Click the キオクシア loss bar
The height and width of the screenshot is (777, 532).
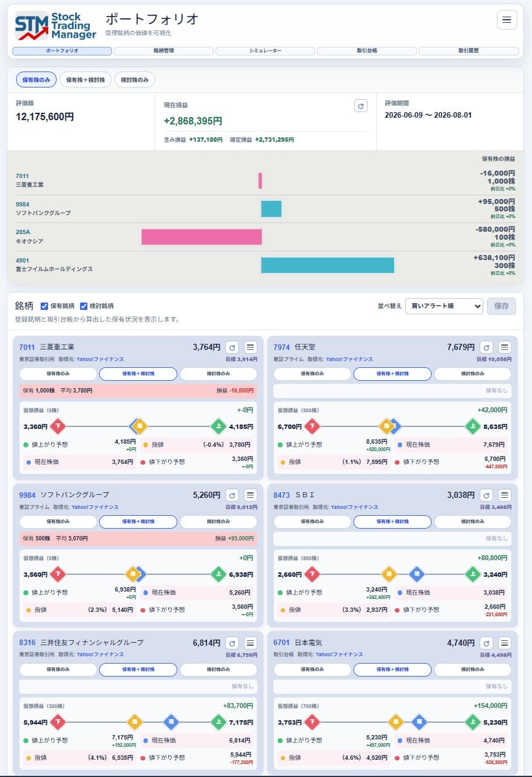coord(201,237)
